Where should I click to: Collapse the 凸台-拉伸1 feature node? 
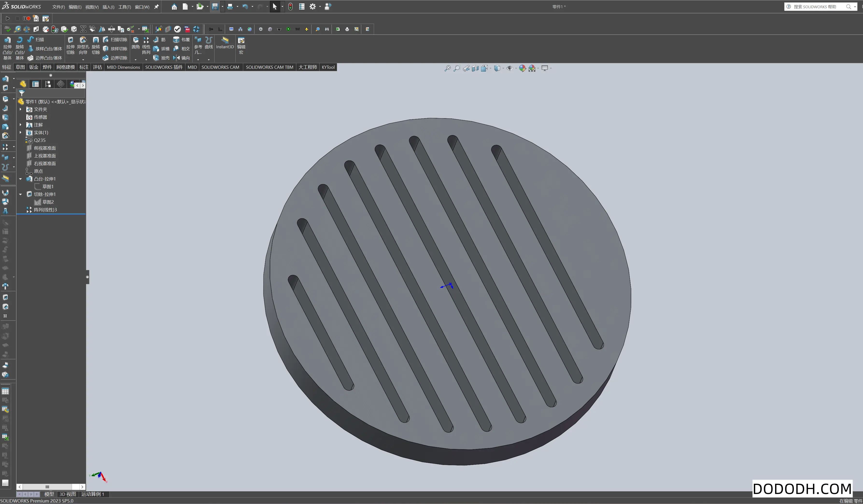click(21, 179)
